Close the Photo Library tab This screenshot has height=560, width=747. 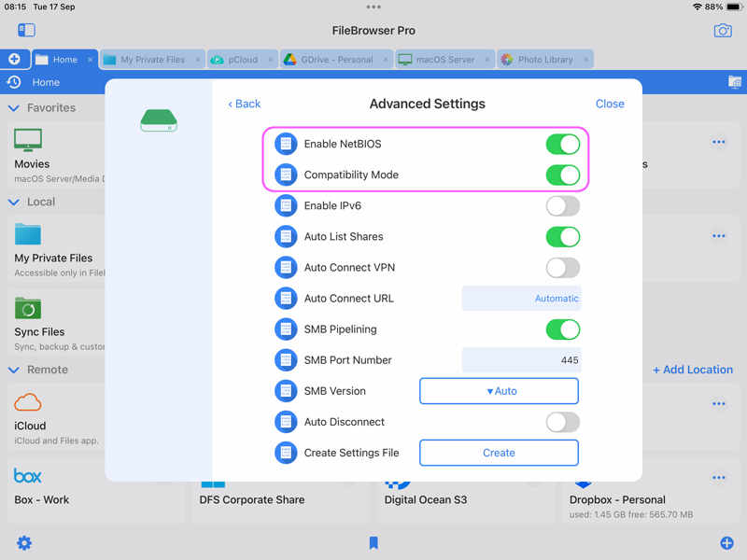(x=585, y=60)
